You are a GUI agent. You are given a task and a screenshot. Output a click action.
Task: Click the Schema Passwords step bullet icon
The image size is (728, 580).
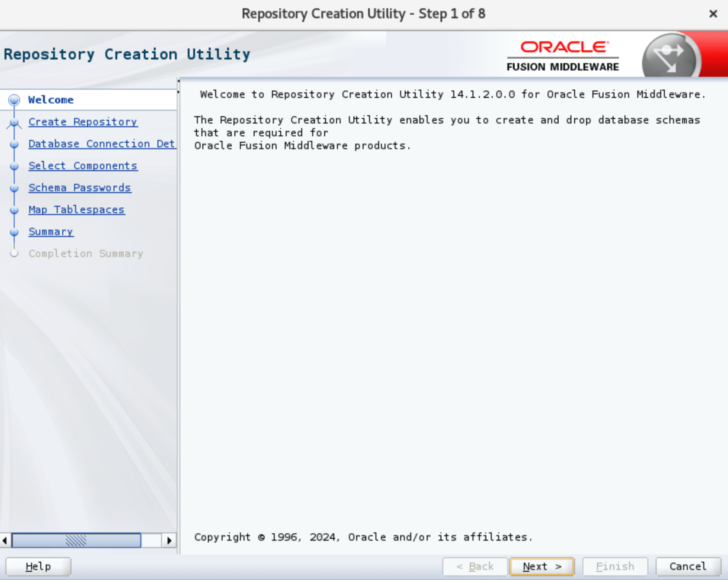click(x=14, y=188)
